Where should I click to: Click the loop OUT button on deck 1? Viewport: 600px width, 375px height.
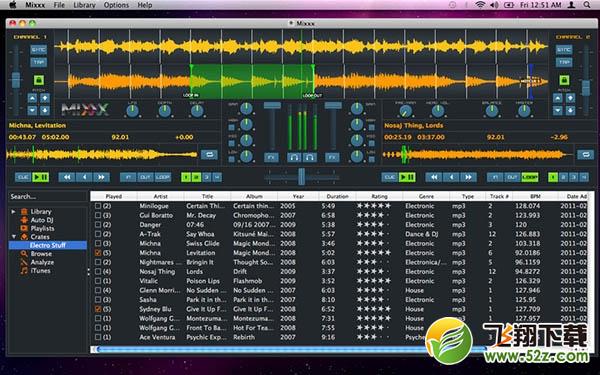coord(145,177)
